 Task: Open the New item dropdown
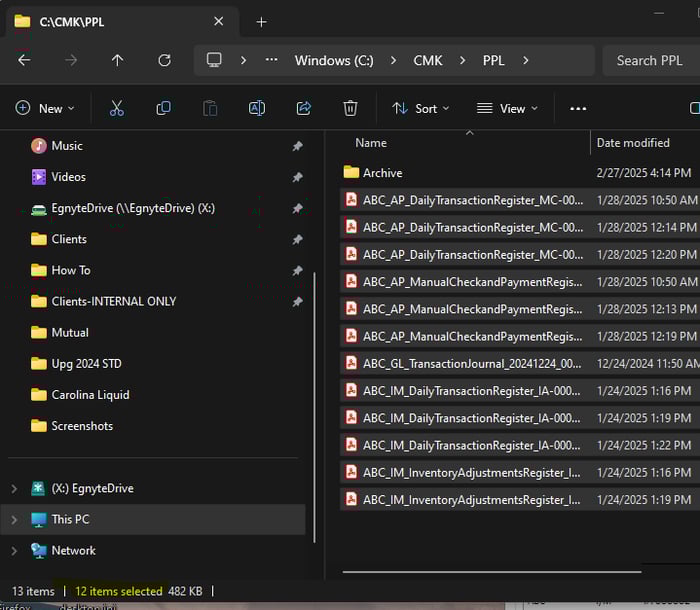(x=44, y=108)
